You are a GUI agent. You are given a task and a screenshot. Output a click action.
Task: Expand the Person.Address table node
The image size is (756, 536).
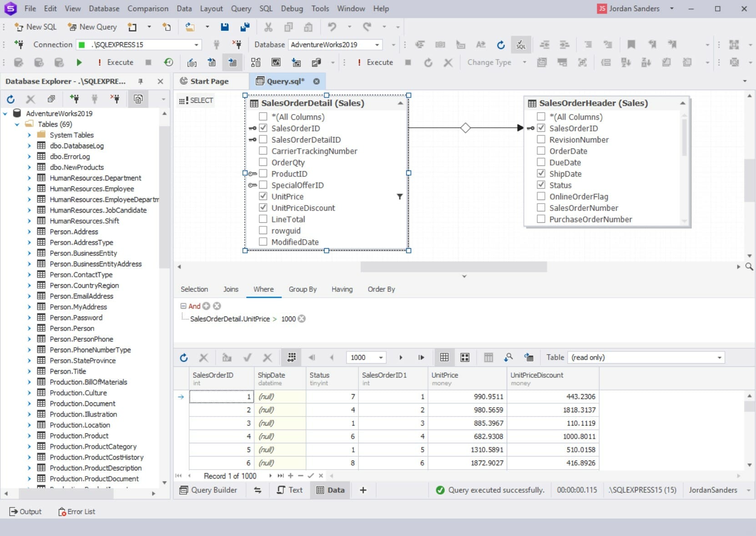point(29,231)
